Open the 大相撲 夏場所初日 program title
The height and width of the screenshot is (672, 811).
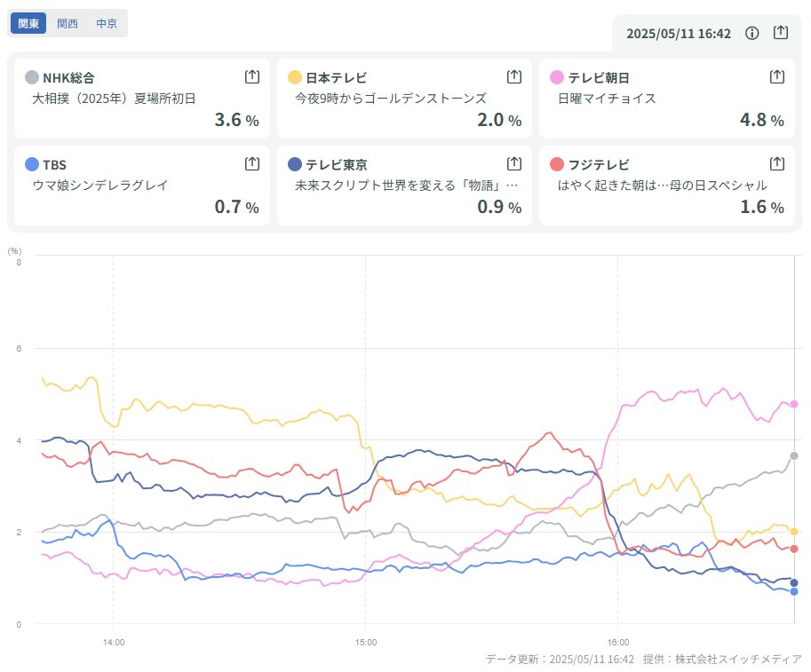(113, 98)
